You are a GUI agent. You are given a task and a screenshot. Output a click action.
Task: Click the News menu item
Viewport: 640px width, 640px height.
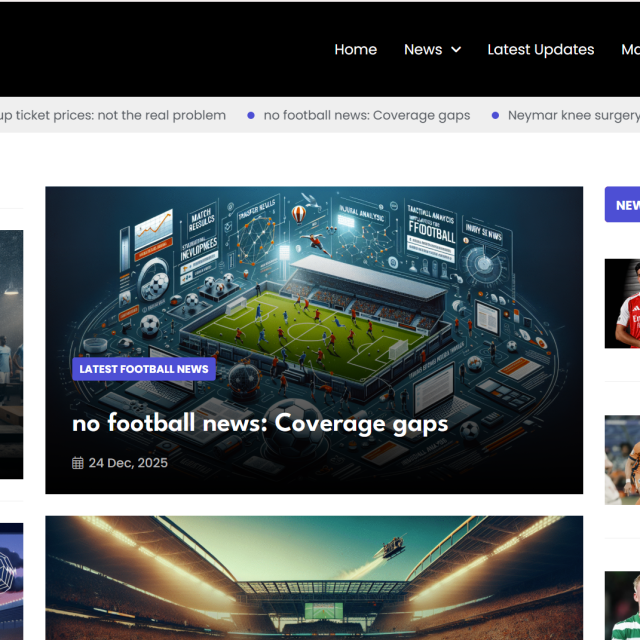tap(422, 49)
